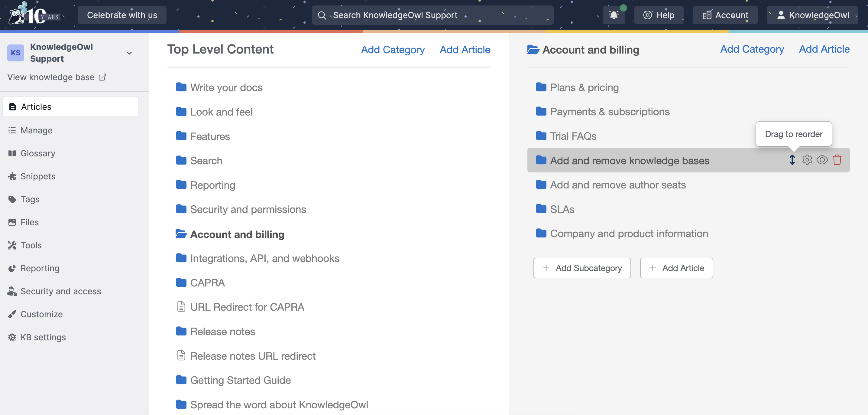Select Glossary in the sidebar

click(38, 153)
